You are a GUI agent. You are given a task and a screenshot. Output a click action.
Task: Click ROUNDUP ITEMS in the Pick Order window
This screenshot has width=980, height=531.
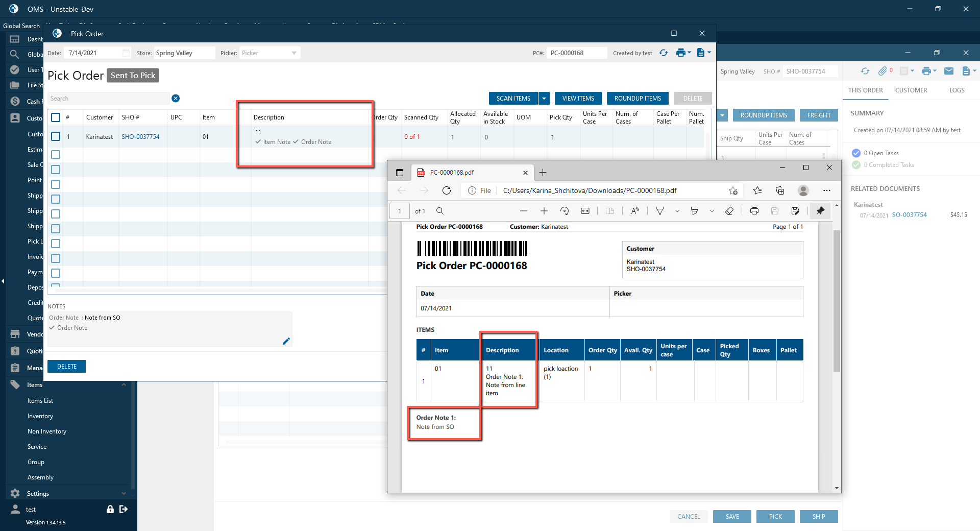[638, 99]
